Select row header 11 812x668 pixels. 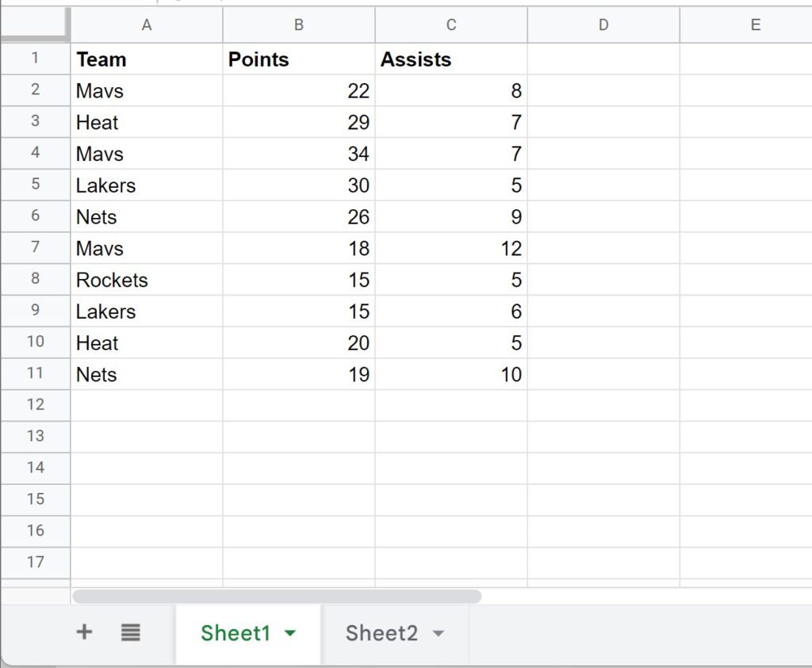pyautogui.click(x=36, y=374)
